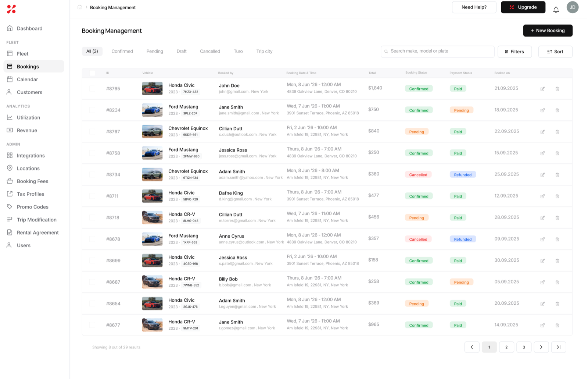
Task: Switch to the Confirmed tab
Action: [122, 51]
